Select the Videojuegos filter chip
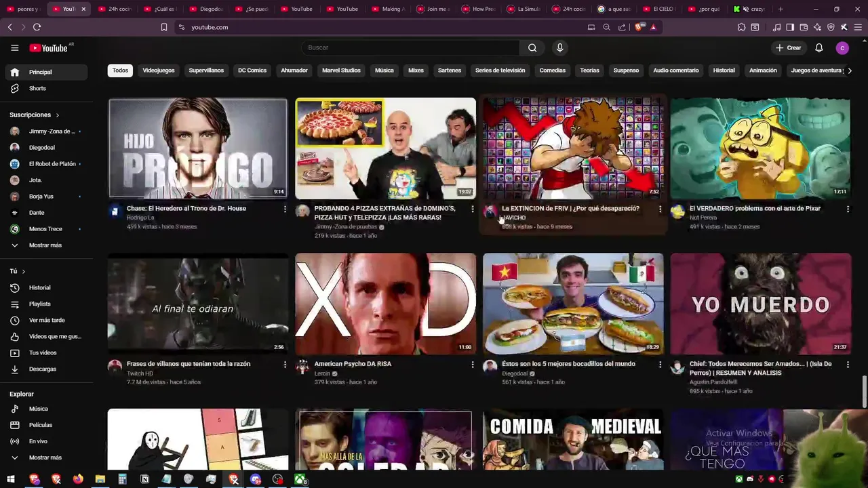This screenshot has width=868, height=488. [x=159, y=70]
